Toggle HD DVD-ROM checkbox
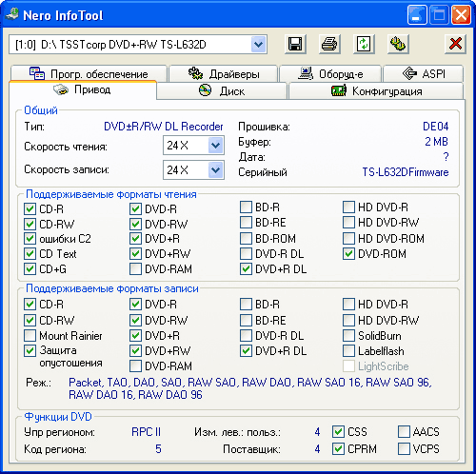The height and width of the screenshot is (474, 476). click(x=348, y=239)
